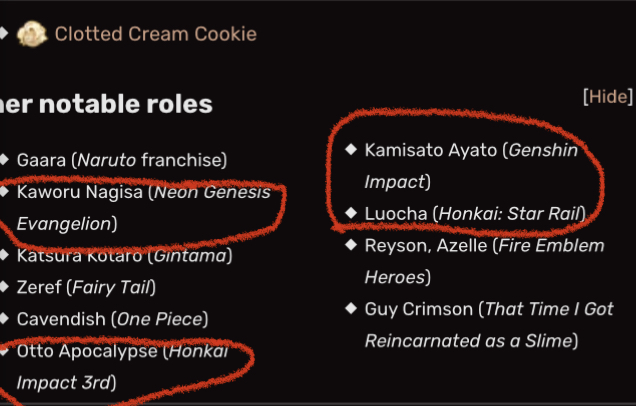The width and height of the screenshot is (636, 406).
Task: Click the 'notable roles' section heading
Action: coord(106,104)
